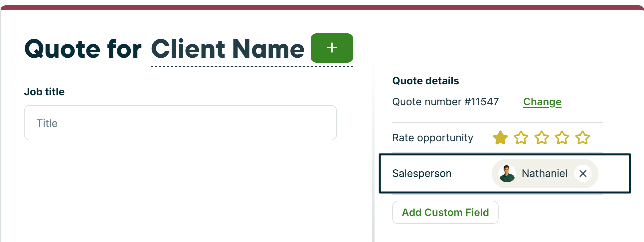Select the third rating star
Image resolution: width=644 pixels, height=242 pixels.
(542, 138)
